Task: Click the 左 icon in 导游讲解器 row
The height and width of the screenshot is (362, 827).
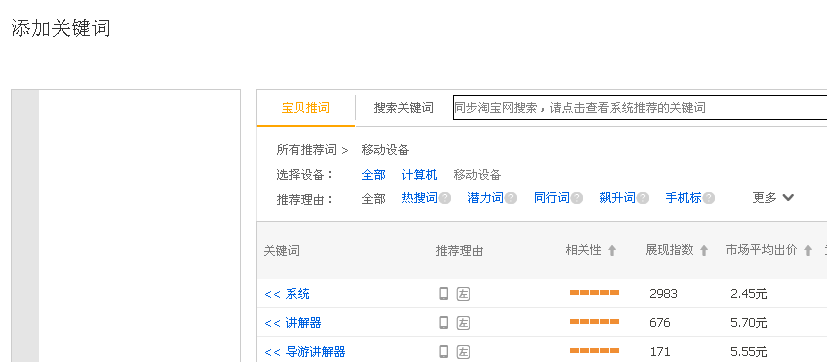Action: [x=463, y=351]
